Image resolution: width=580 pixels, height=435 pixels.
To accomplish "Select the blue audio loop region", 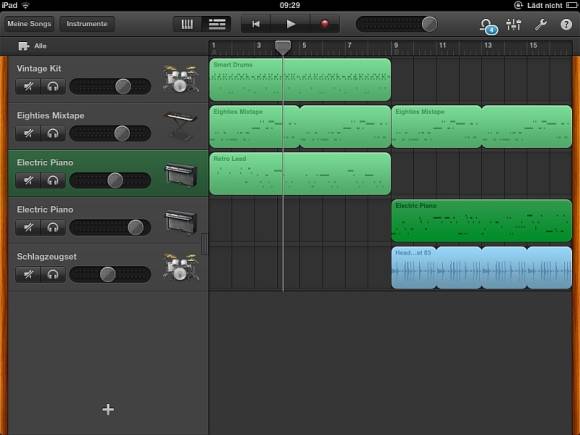I will click(482, 267).
